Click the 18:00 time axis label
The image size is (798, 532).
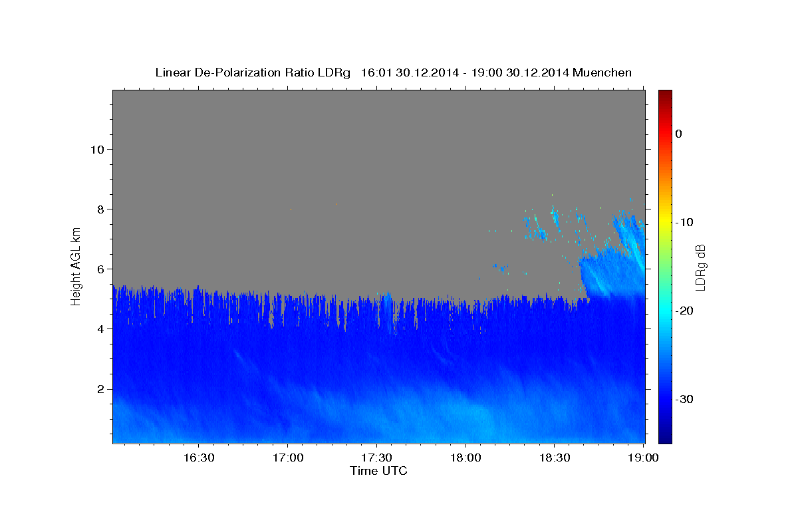click(465, 458)
